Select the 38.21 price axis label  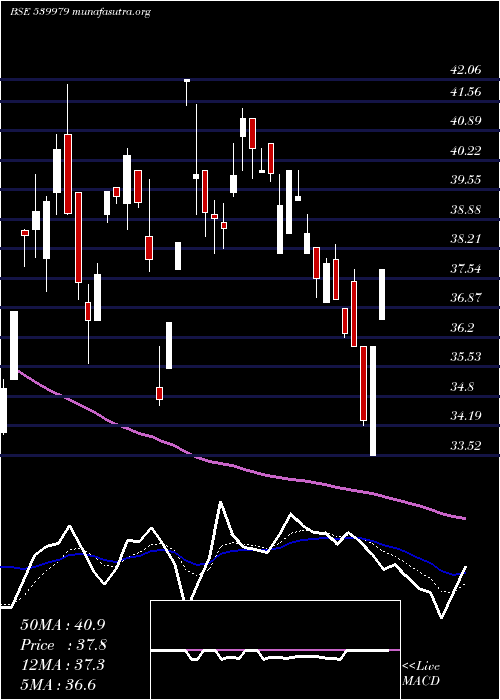tap(466, 239)
